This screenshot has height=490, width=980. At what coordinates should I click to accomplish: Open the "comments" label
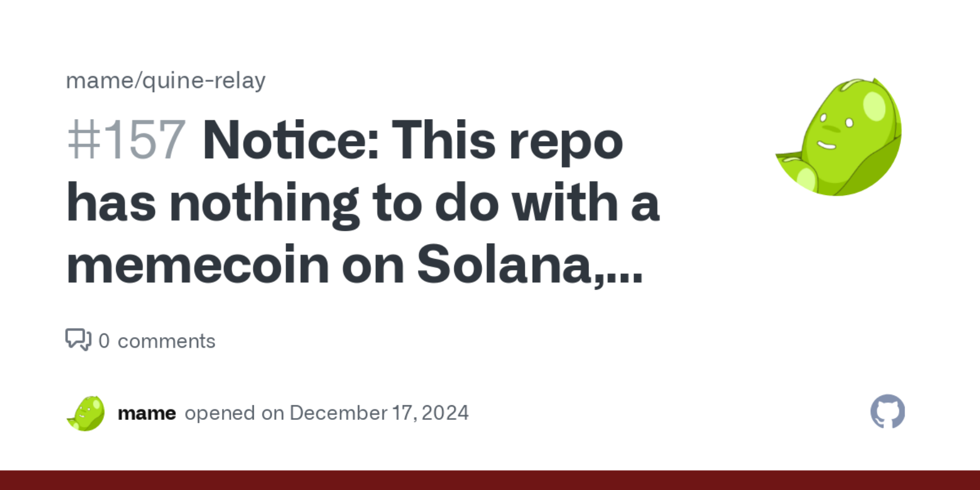(x=167, y=341)
